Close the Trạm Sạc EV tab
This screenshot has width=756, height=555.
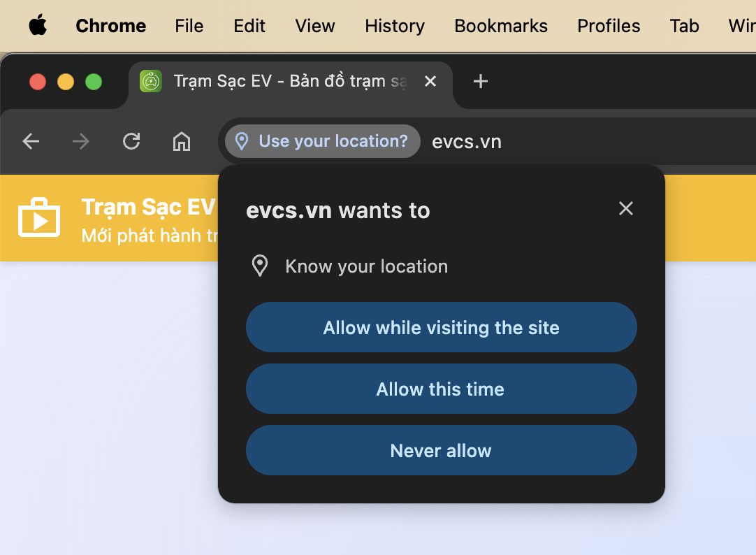point(430,81)
